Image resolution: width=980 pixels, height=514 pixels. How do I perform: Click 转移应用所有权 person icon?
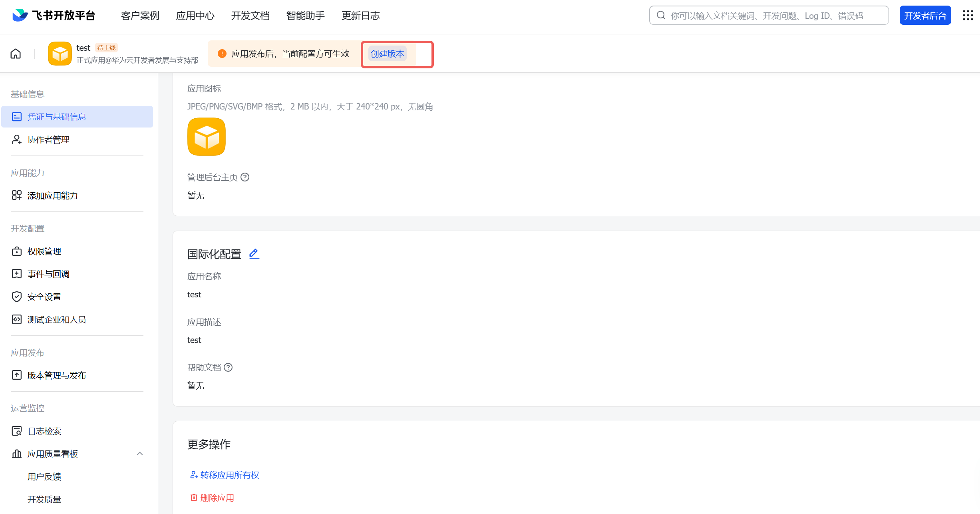pyautogui.click(x=194, y=475)
